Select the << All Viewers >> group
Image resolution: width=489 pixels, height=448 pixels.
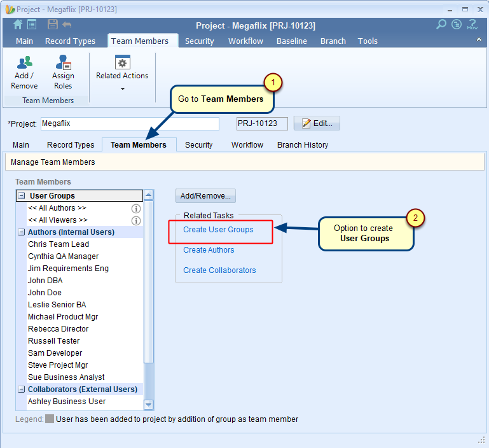(58, 220)
